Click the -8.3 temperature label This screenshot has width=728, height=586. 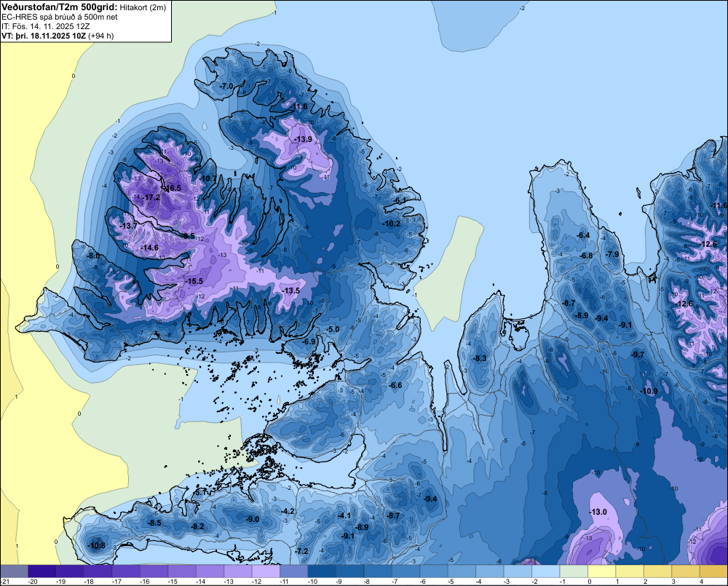click(x=480, y=358)
